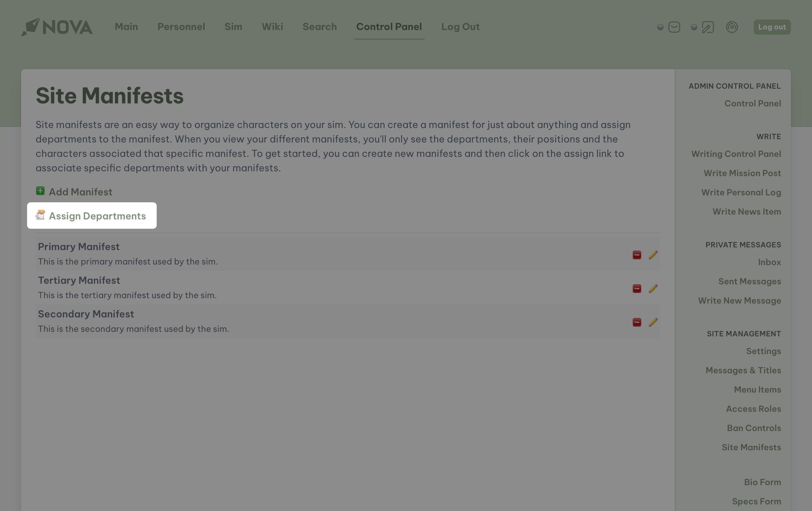Image resolution: width=812 pixels, height=511 pixels.
Task: Open the radar dashboard icon in header
Action: coord(732,27)
